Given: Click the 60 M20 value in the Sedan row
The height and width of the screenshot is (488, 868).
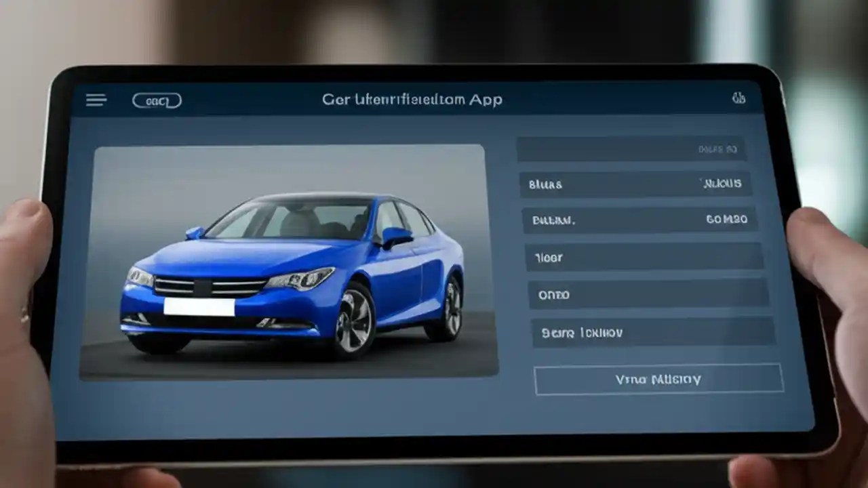Looking at the screenshot, I should click(x=726, y=218).
